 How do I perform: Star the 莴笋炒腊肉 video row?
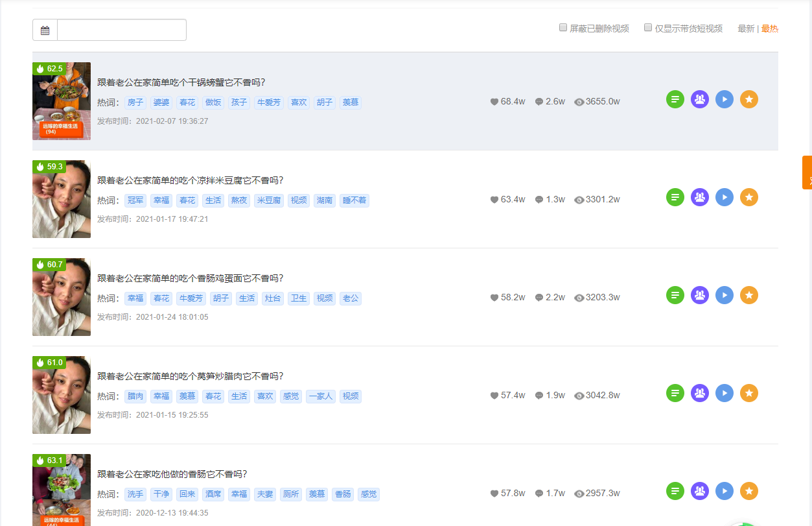click(x=749, y=393)
